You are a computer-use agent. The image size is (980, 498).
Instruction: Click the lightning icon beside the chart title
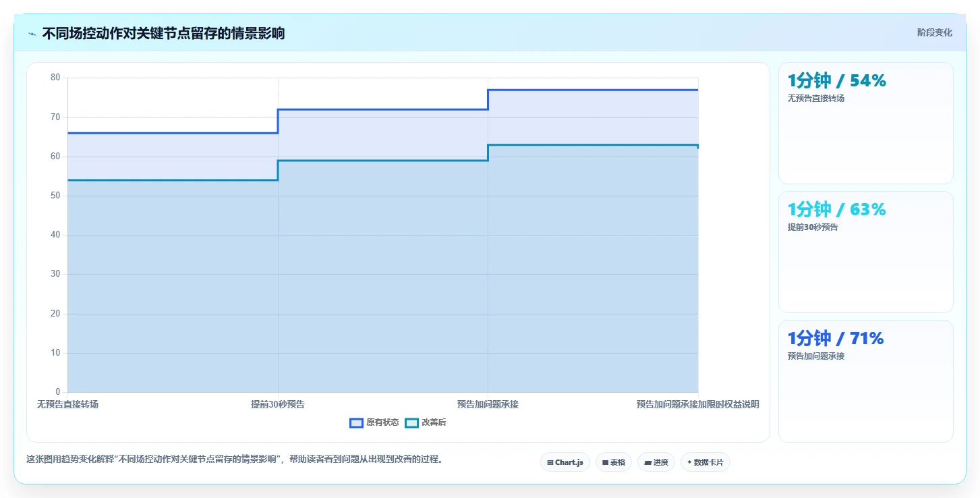(x=32, y=33)
